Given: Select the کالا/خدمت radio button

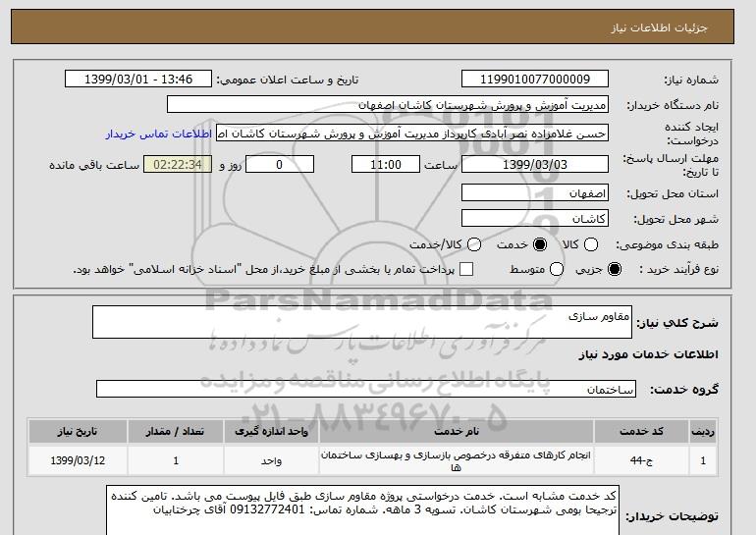Looking at the screenshot, I should pyautogui.click(x=474, y=244).
